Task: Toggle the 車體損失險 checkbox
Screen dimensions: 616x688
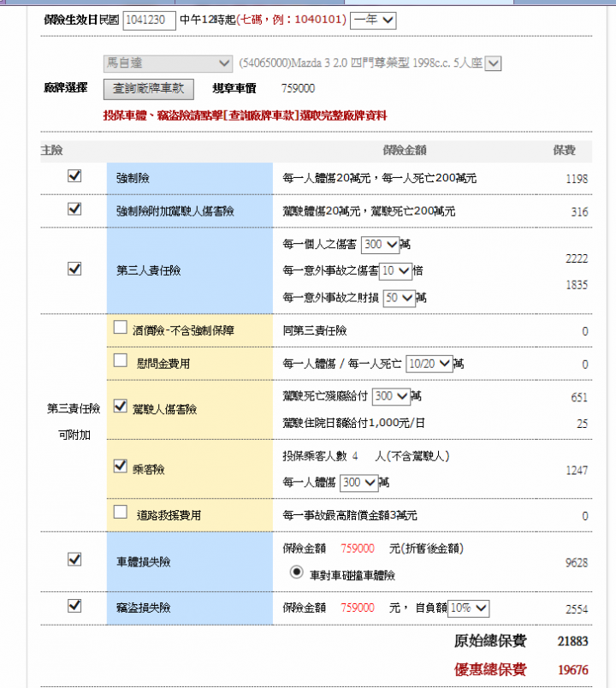Action: [74, 560]
